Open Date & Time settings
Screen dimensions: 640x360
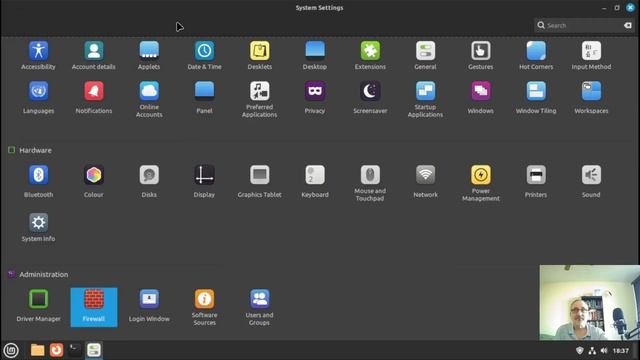point(204,56)
